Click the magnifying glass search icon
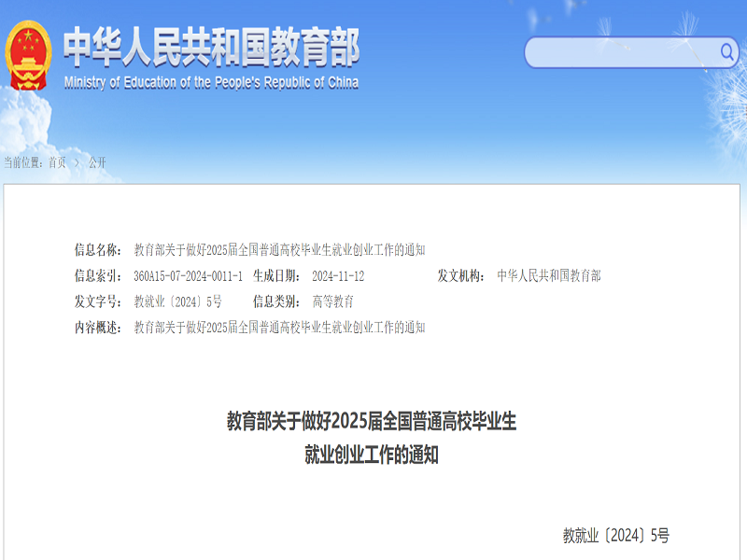This screenshot has width=747, height=560. pos(726,51)
